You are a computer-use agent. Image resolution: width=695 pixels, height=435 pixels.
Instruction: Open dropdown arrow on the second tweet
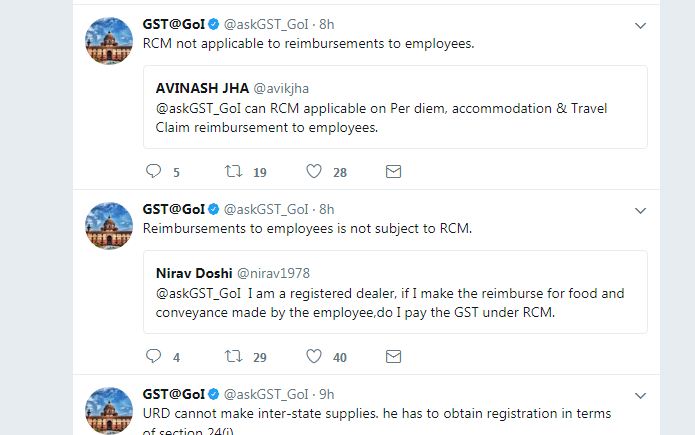(x=641, y=210)
